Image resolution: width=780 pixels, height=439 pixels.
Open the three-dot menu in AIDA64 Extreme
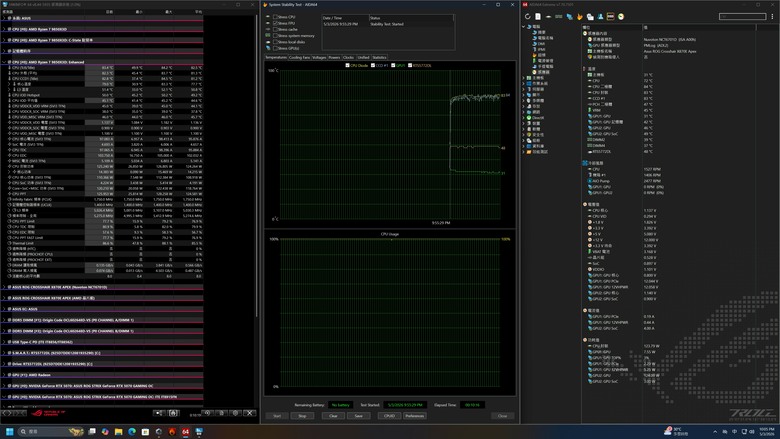click(x=773, y=16)
